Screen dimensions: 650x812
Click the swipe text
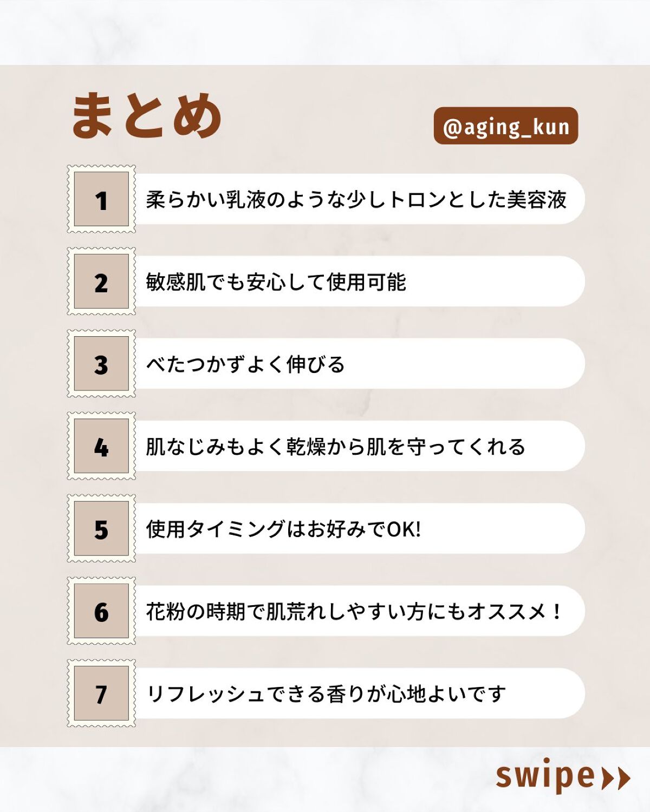(x=545, y=776)
